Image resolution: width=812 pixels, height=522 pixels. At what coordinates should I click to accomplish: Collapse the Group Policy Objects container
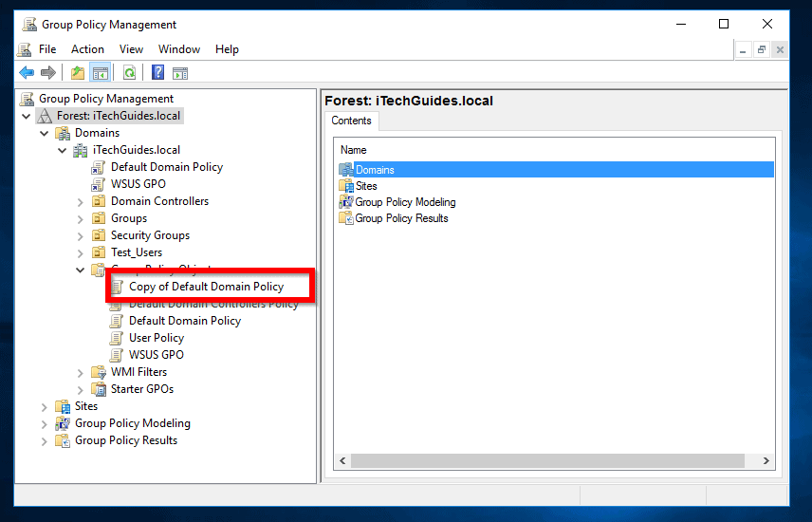(81, 270)
